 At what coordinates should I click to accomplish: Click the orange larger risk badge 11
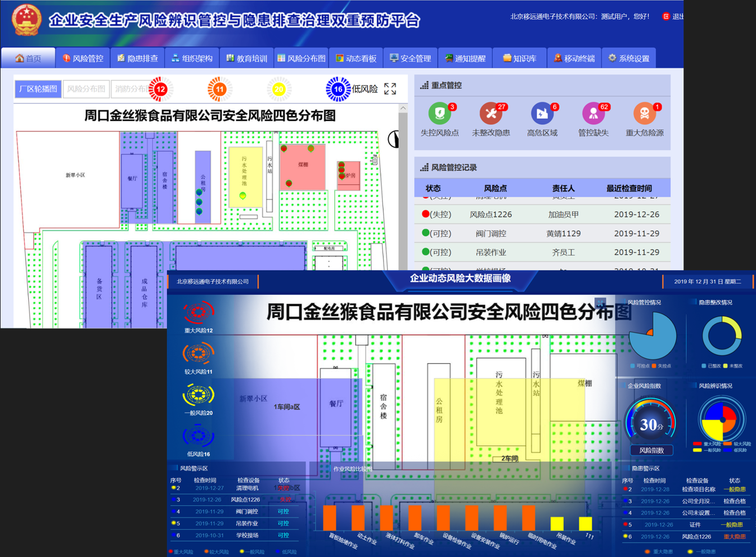[x=219, y=89]
